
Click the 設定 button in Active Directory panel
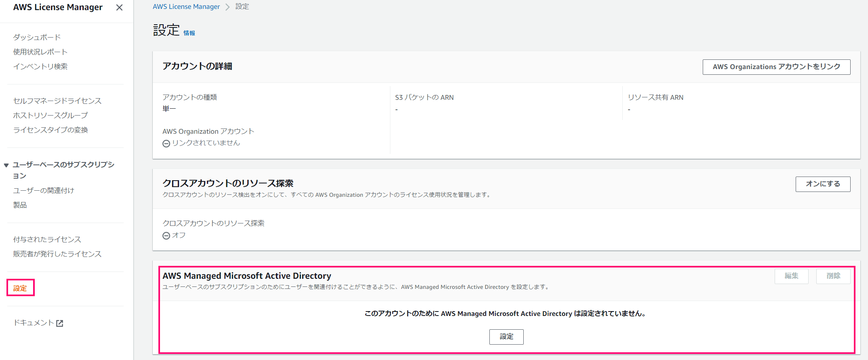point(506,337)
